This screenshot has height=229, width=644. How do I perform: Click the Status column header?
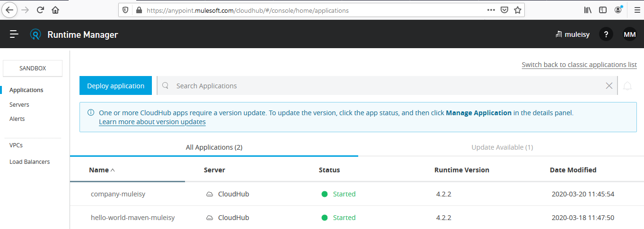(x=329, y=170)
